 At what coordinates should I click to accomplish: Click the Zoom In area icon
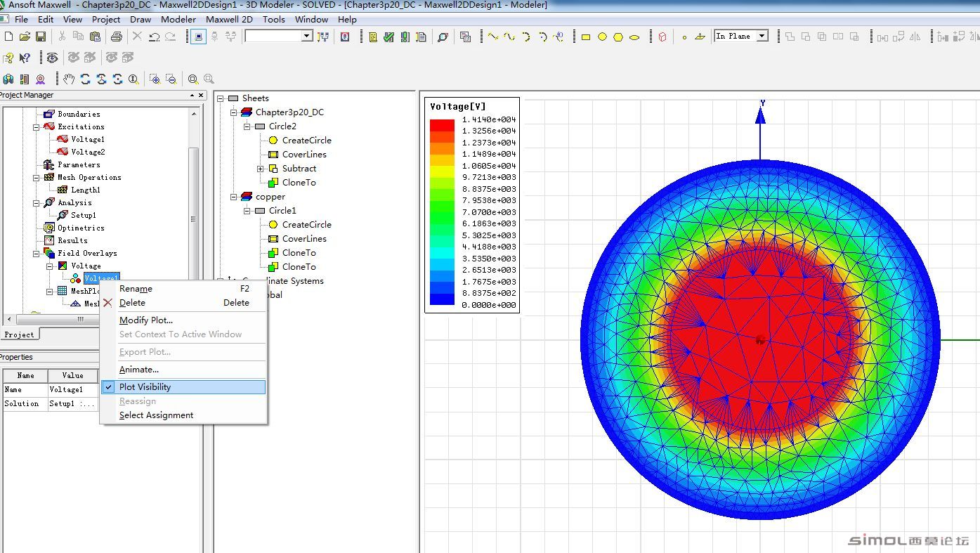tap(155, 79)
